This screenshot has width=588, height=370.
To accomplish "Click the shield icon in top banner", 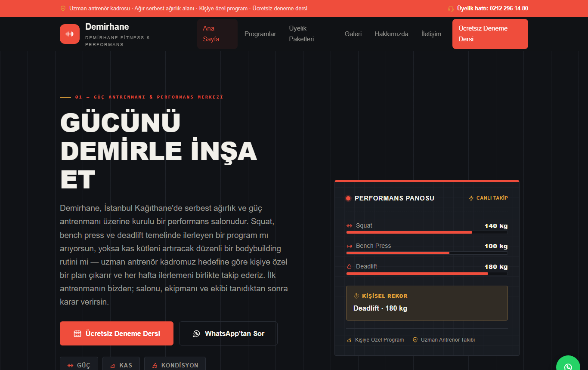I will click(63, 9).
